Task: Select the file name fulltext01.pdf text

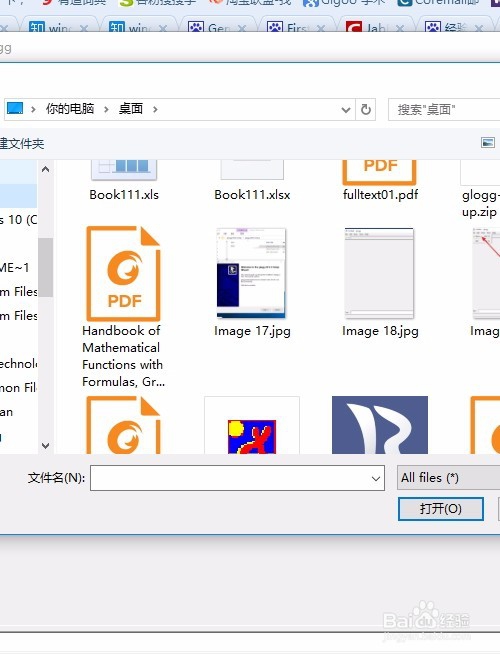Action: click(380, 195)
